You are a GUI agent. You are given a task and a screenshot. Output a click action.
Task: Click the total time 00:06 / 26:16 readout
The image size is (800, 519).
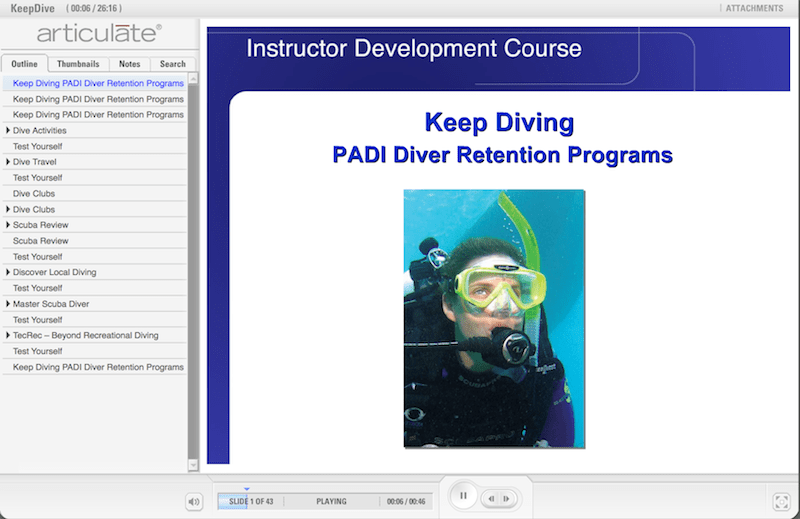click(x=94, y=9)
